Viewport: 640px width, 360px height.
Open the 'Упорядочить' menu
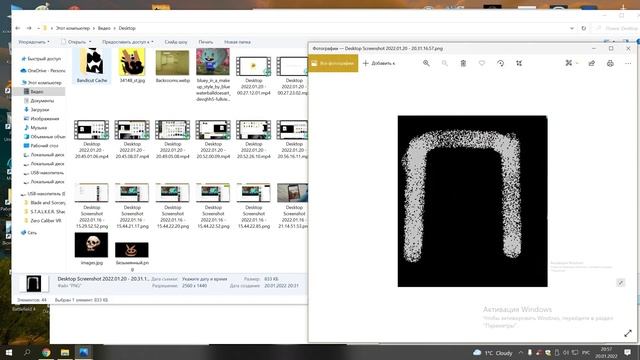(34, 42)
